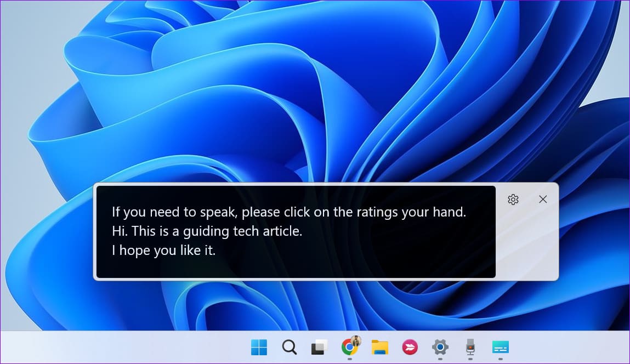The width and height of the screenshot is (630, 364).
Task: Open Windows Settings gear in taskbar
Action: (x=440, y=347)
